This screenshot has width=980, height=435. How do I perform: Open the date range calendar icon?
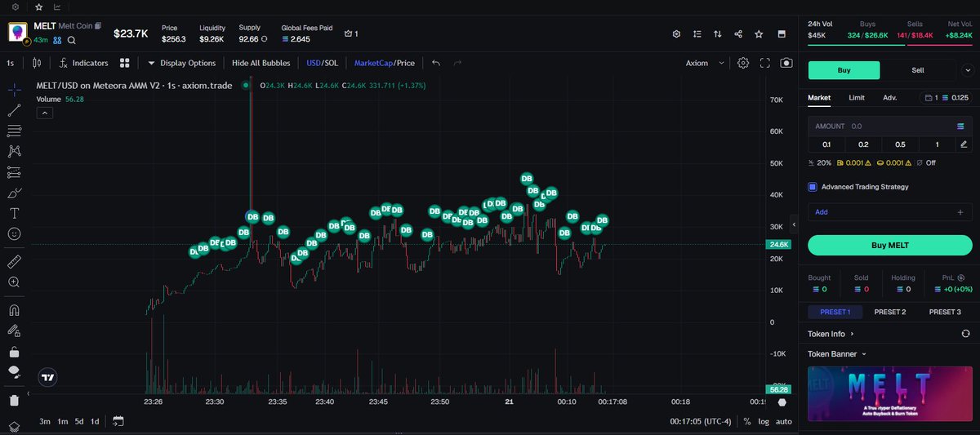pyautogui.click(x=118, y=421)
